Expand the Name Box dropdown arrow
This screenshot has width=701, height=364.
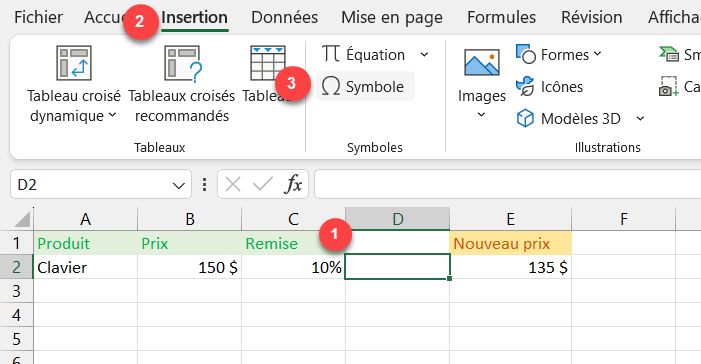(x=178, y=185)
